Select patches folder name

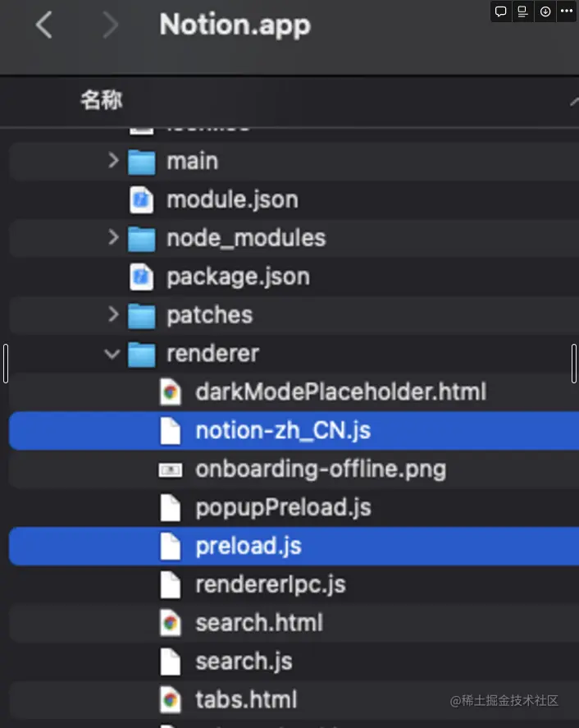[x=210, y=315]
